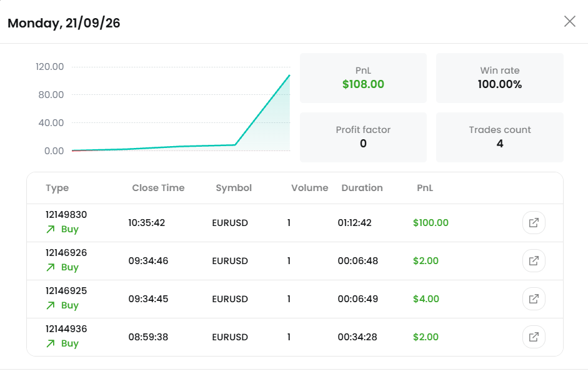Screen dimensions: 588x379
Task: Click the Buy arrow icon under 12144936
Action: coord(51,344)
